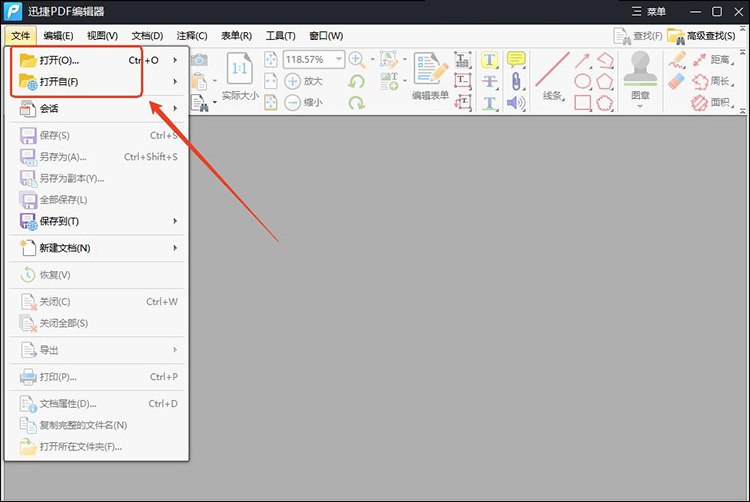750x502 pixels.
Task: Rotate view clockwise
Action: pyautogui.click(x=356, y=102)
